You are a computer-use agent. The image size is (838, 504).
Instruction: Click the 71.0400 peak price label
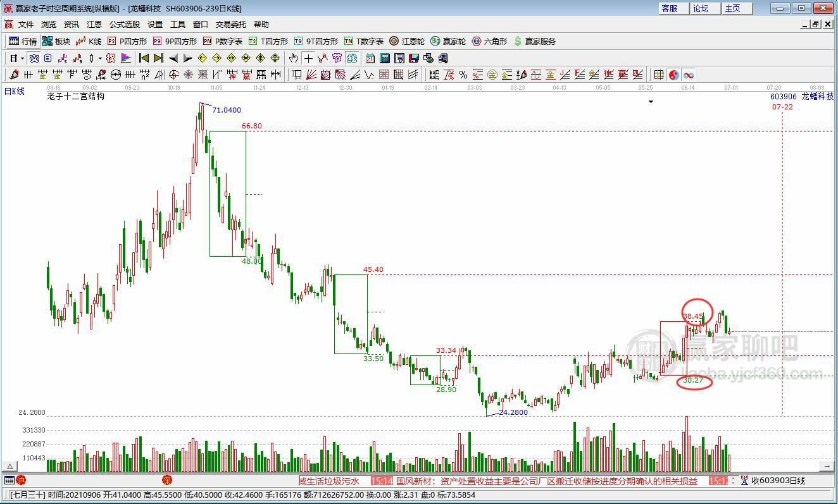pyautogui.click(x=227, y=110)
